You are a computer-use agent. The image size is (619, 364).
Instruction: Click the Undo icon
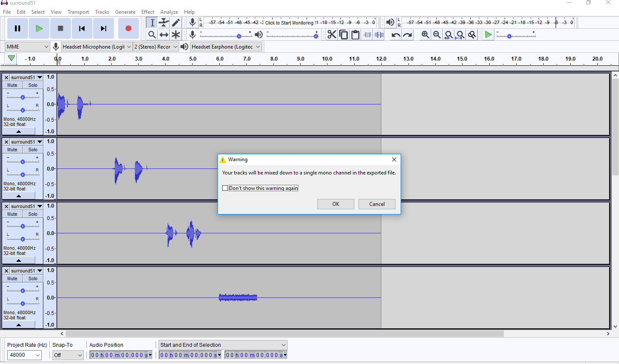click(x=395, y=35)
